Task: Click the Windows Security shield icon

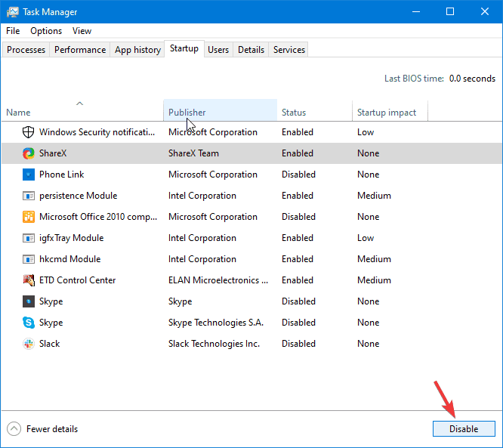Action: (x=28, y=132)
